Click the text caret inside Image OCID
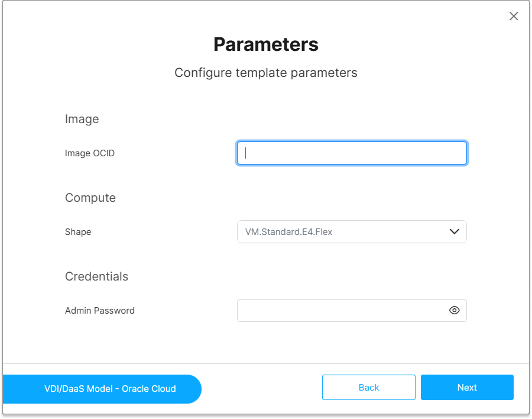The image size is (532, 419). 246,153
